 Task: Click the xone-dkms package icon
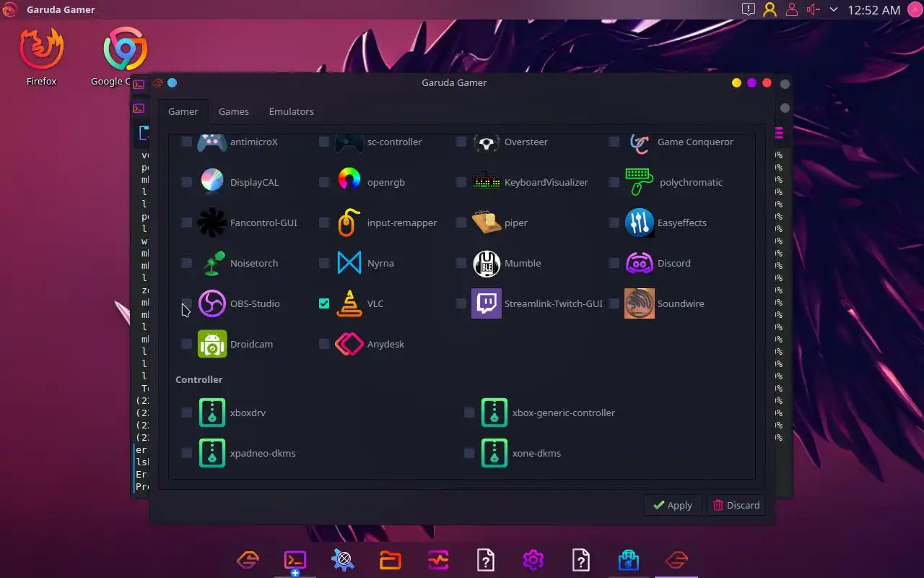(494, 453)
